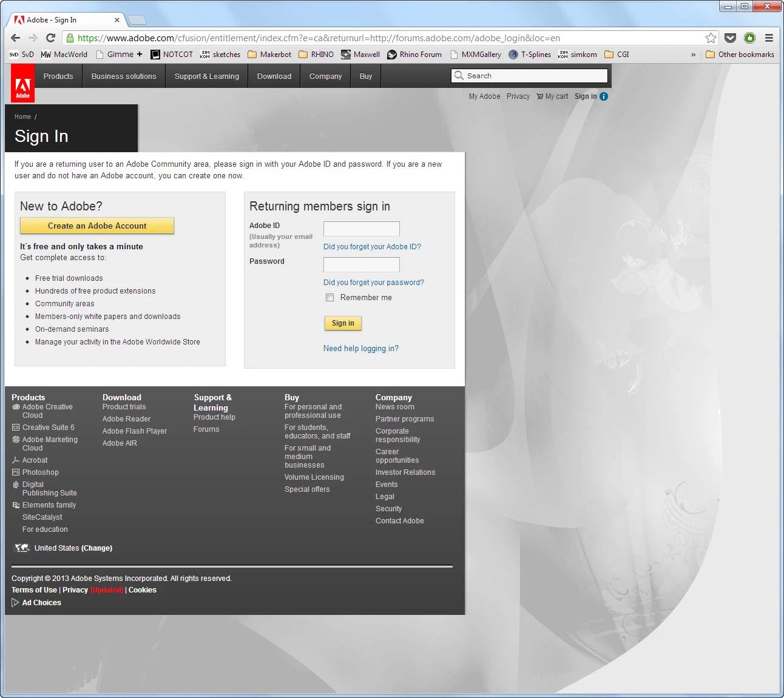Click the browser forward arrow
The width and height of the screenshot is (784, 698).
pyautogui.click(x=33, y=38)
